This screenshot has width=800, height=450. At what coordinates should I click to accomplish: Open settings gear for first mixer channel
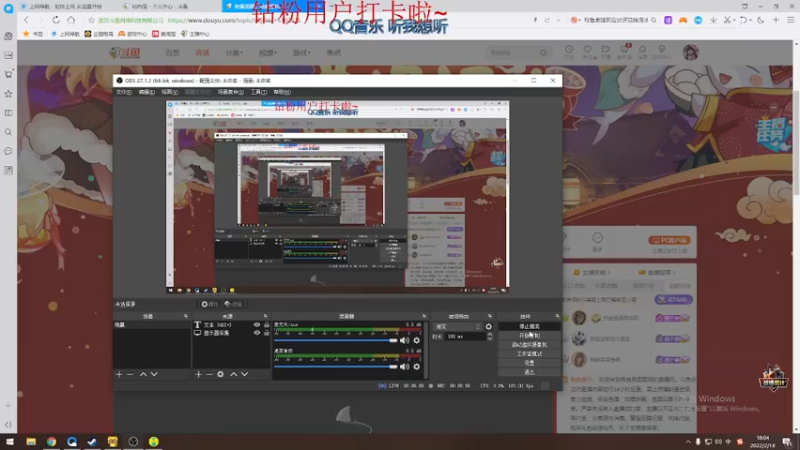pyautogui.click(x=417, y=340)
